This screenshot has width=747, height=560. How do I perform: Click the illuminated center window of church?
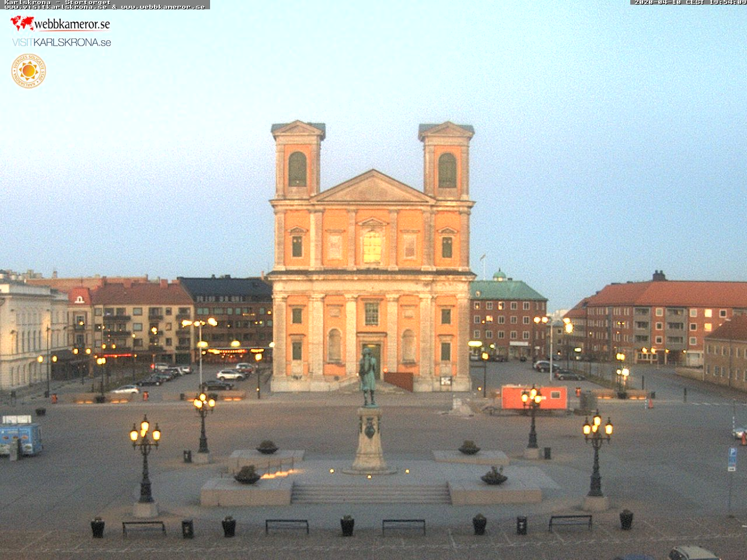(372, 246)
